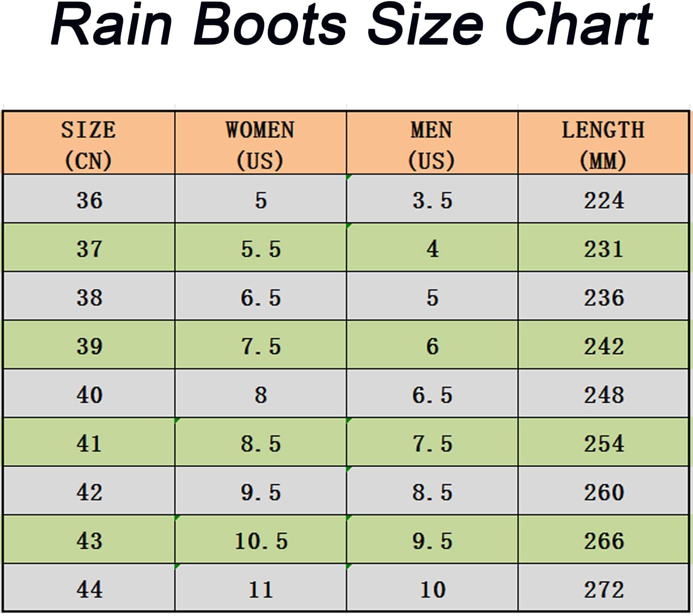Select the size 36 cell
This screenshot has width=693, height=616.
pyautogui.click(x=89, y=199)
